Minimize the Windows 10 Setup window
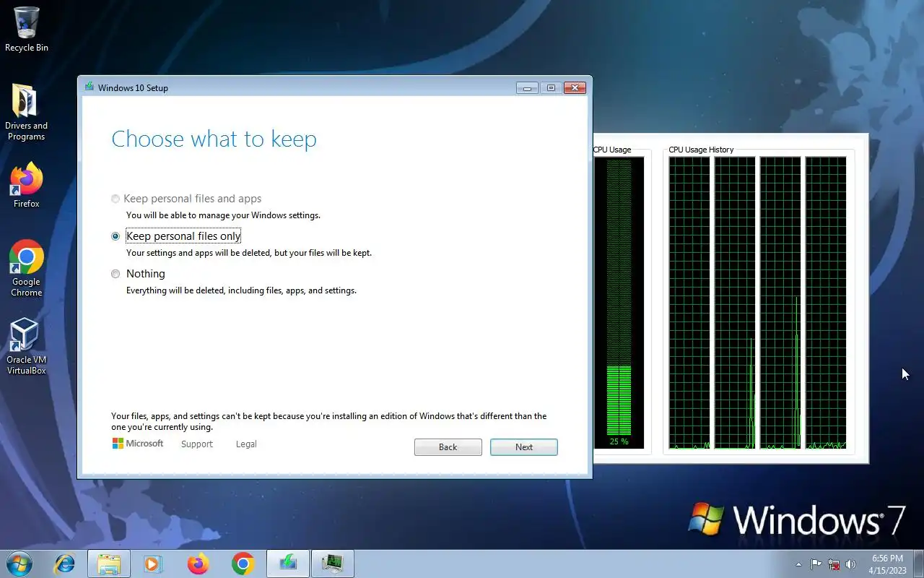924x578 pixels. pyautogui.click(x=527, y=88)
